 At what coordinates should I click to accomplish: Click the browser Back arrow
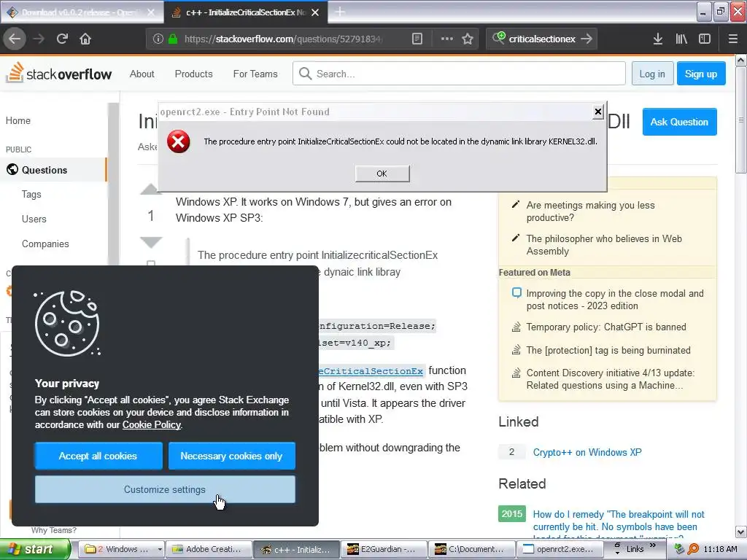click(x=15, y=39)
